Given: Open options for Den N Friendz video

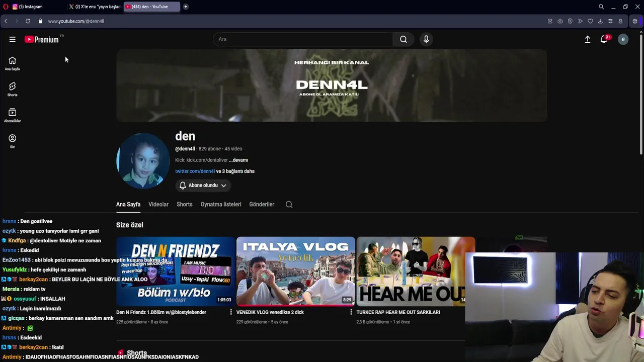Looking at the screenshot, I should pyautogui.click(x=231, y=312).
